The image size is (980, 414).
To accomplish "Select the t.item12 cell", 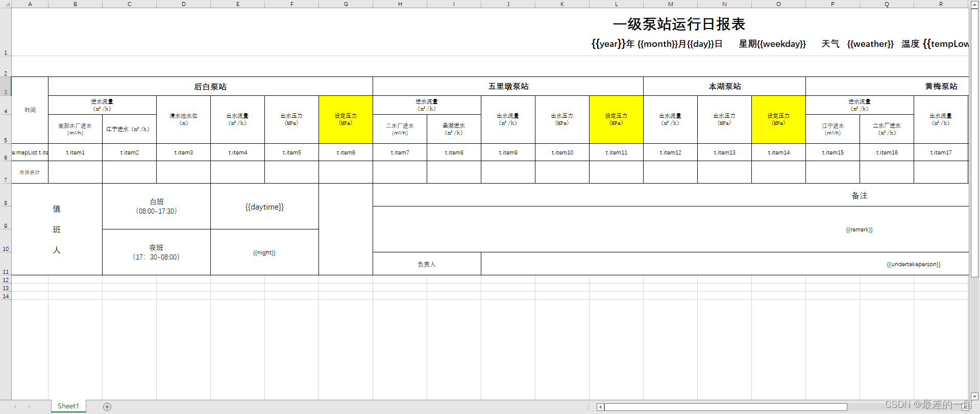I will [671, 152].
